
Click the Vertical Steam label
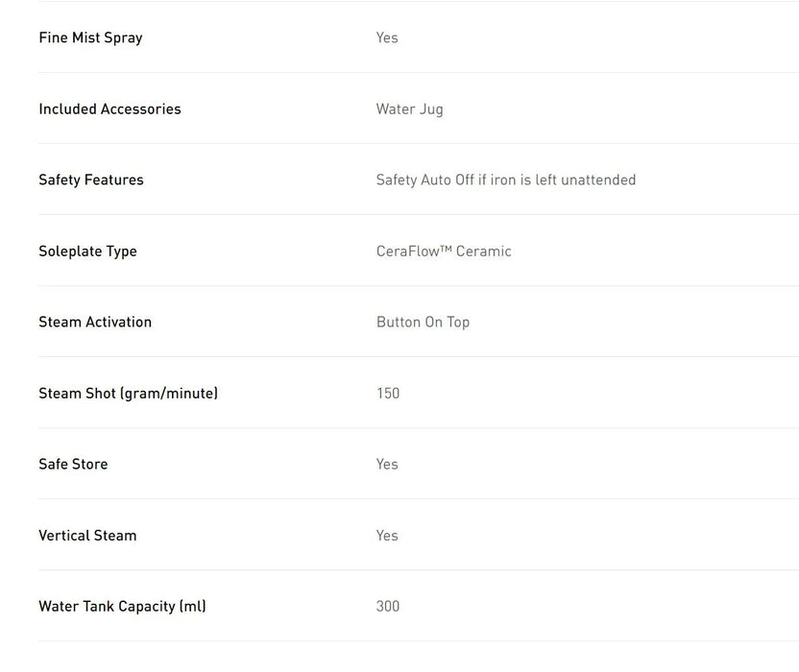click(x=87, y=535)
